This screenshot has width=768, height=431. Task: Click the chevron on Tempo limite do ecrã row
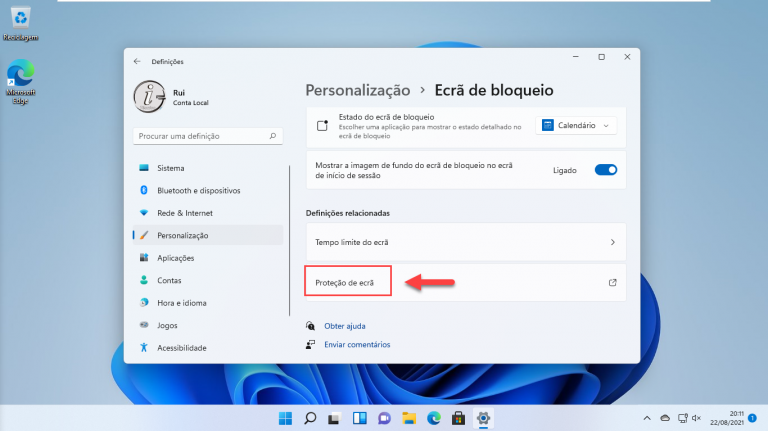click(x=613, y=242)
